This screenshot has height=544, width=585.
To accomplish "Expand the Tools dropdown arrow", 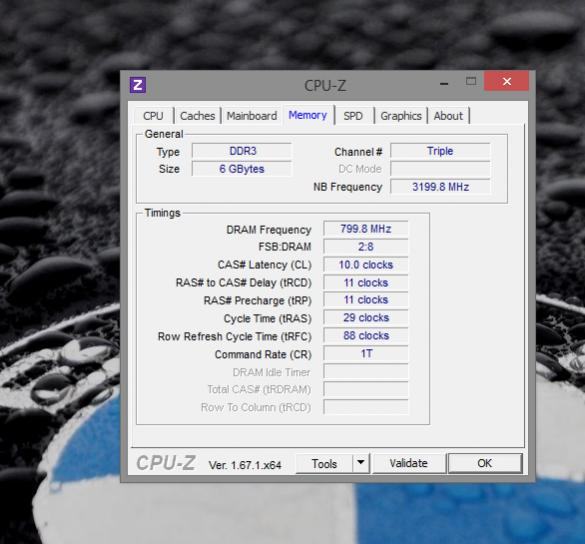I will coord(360,463).
